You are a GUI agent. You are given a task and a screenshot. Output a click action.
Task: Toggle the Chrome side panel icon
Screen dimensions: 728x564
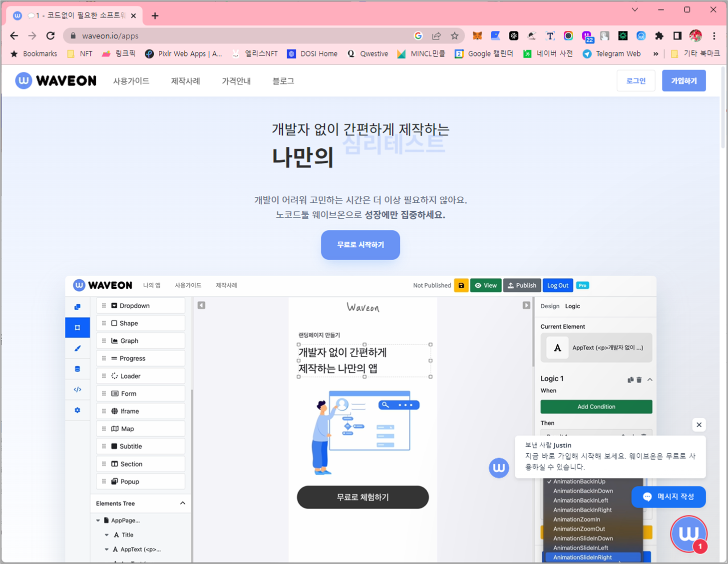pyautogui.click(x=677, y=35)
